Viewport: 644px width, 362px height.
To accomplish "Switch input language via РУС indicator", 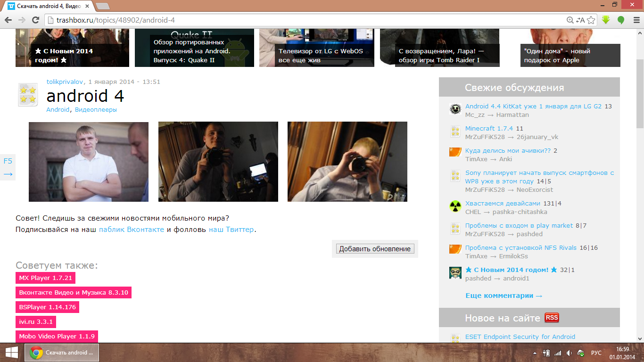I will (596, 353).
